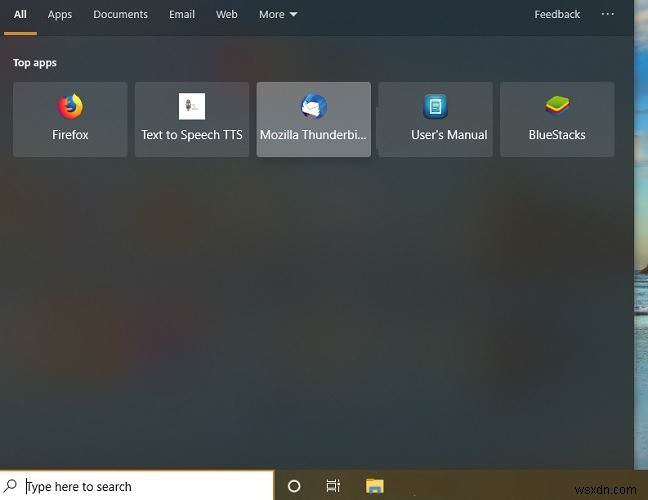Open the User's Manual app
648x500 pixels.
click(x=435, y=119)
